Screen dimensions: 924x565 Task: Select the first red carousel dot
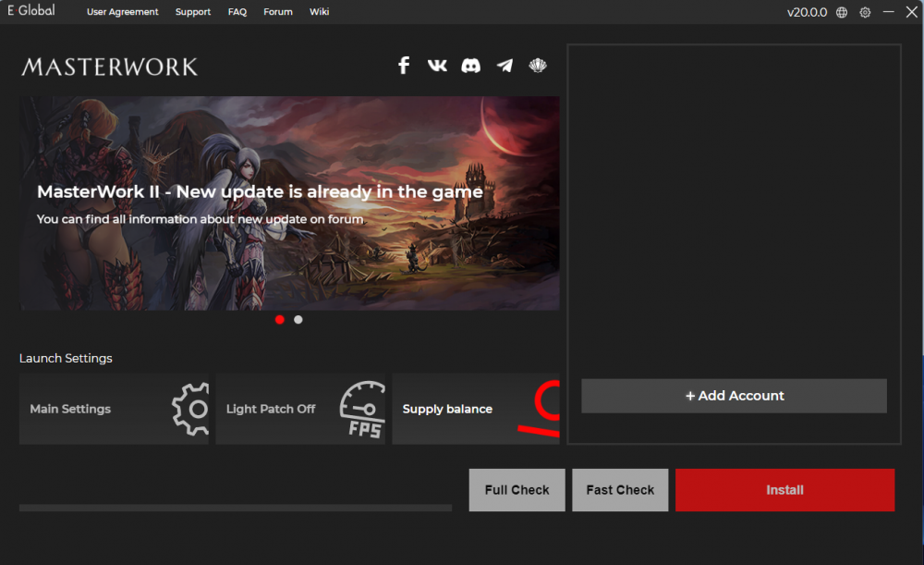(280, 320)
